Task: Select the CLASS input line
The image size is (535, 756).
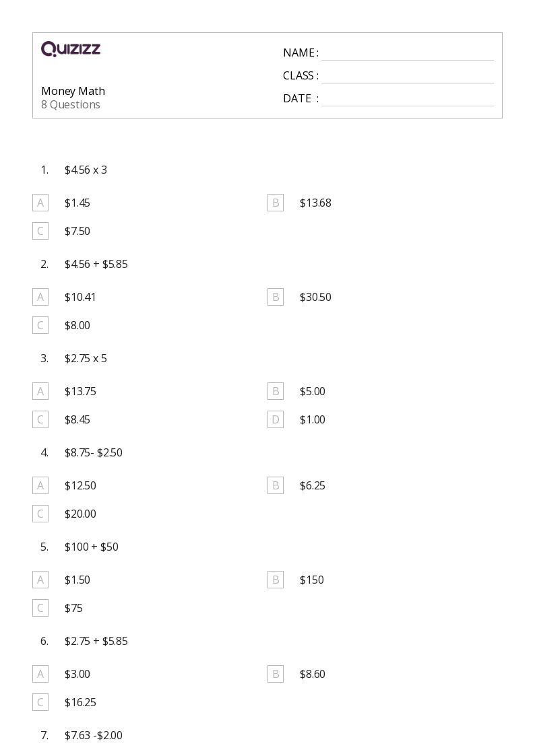Action: pos(408,76)
